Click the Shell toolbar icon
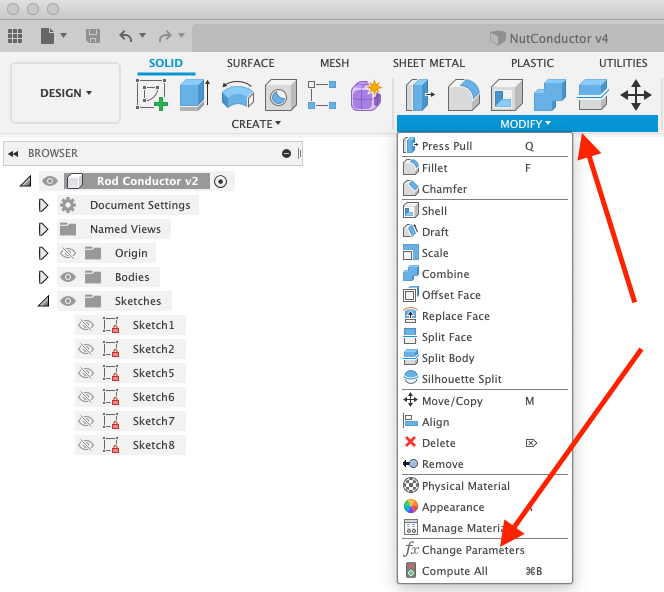 [x=507, y=95]
